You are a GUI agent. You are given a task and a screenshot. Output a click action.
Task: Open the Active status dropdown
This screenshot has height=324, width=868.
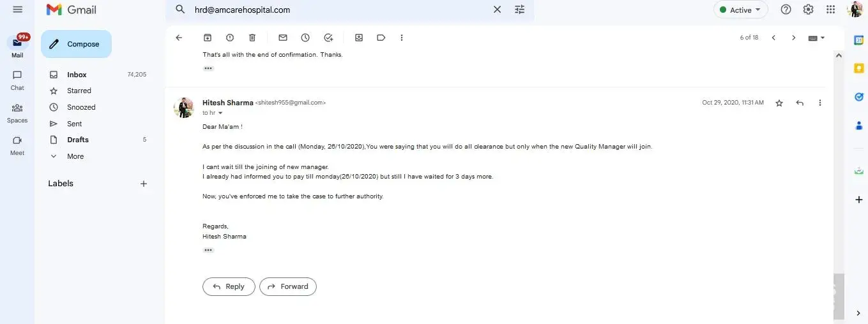740,10
